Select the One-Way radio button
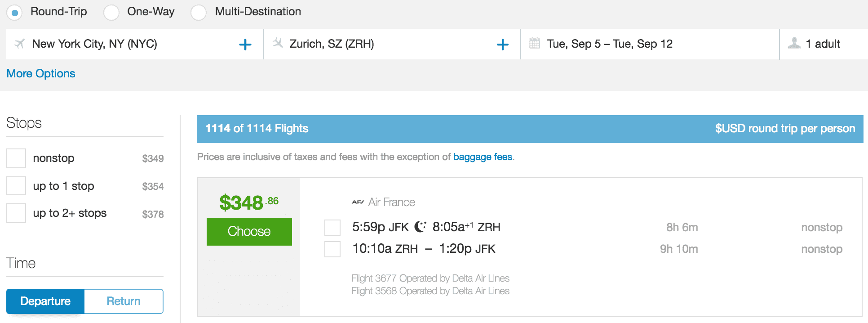Viewport: 868px width, 323px height. [x=111, y=12]
